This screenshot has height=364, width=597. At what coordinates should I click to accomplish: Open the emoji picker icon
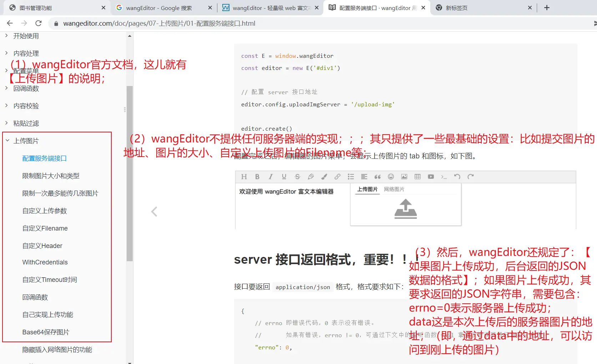[391, 177]
